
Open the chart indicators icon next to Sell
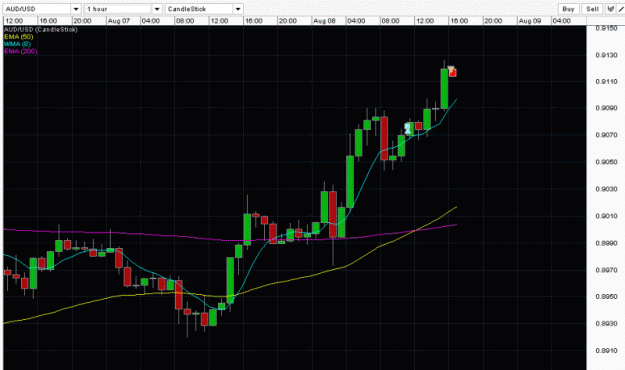[x=611, y=9]
